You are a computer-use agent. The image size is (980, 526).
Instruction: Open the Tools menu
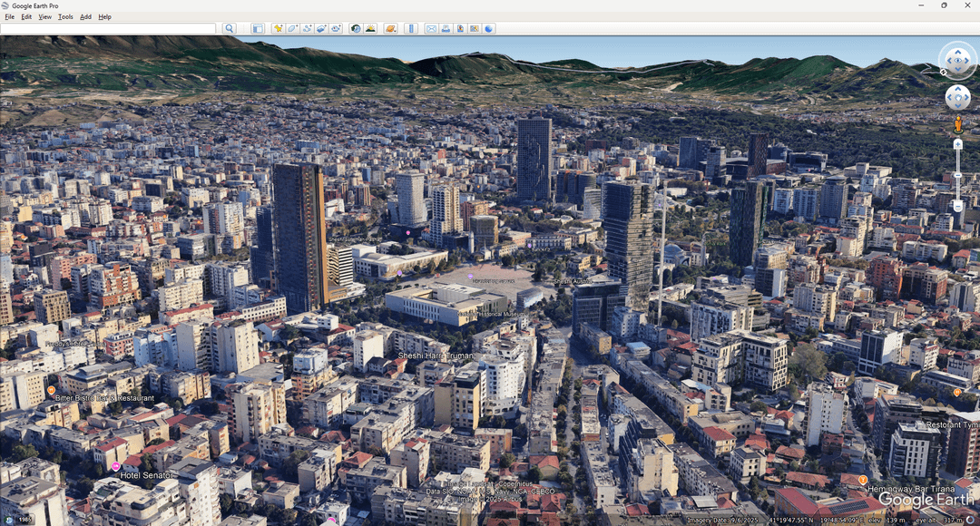(65, 17)
